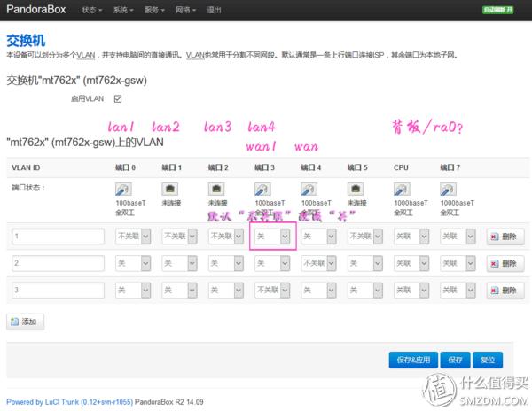
Task: Open VLAN 2 CPU dropdown
Action: click(411, 263)
